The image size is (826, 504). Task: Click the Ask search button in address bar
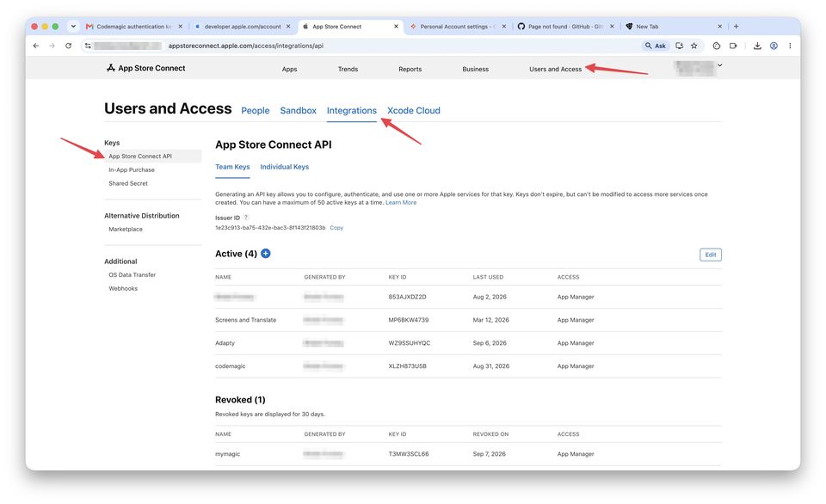(x=656, y=46)
